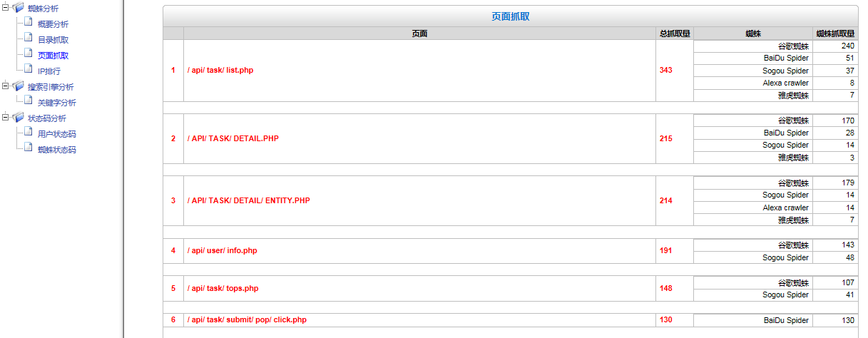This screenshot has height=338, width=868.
Task: Click the page icon beside 页面抓取
Action: (x=29, y=54)
